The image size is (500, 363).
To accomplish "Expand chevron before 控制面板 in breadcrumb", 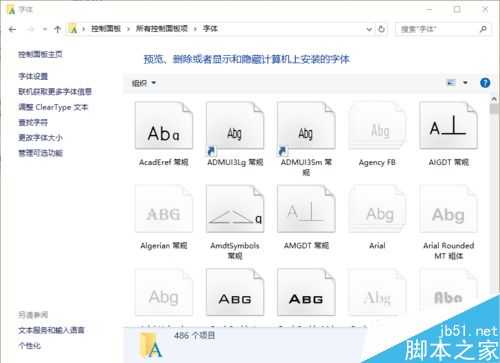I will click(84, 29).
